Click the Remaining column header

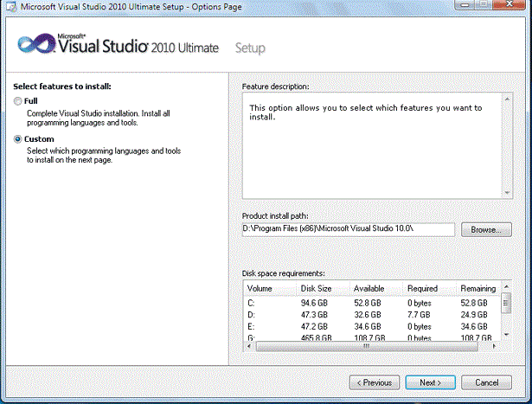[x=478, y=289]
